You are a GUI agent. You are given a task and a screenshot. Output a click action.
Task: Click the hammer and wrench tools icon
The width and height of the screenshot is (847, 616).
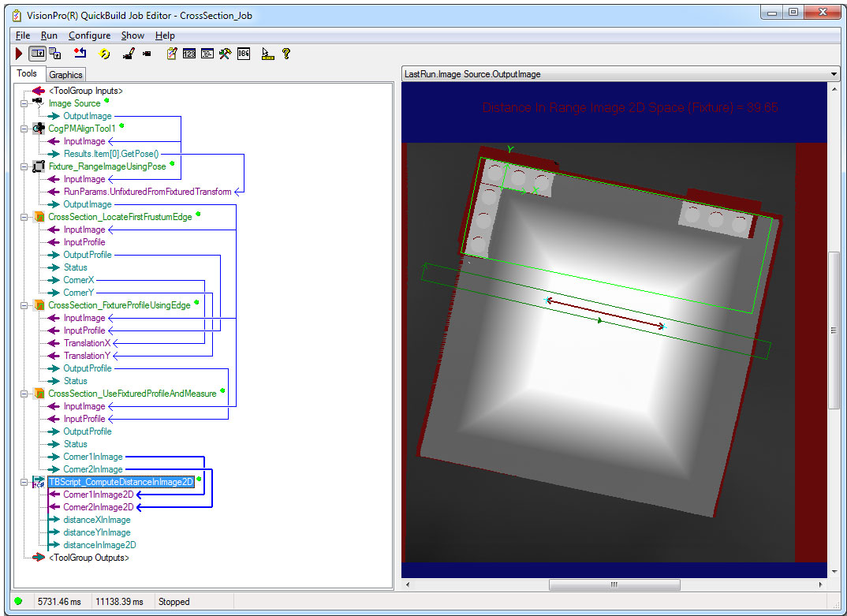point(225,54)
